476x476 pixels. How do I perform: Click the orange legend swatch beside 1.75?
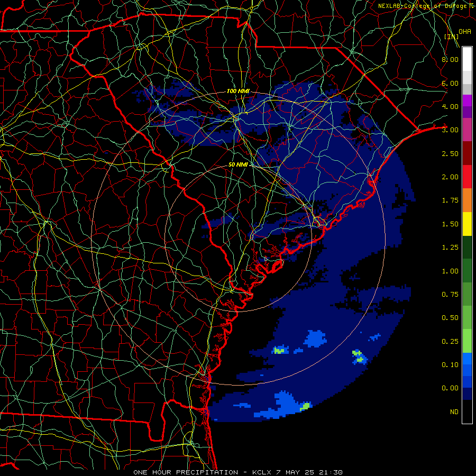467,200
